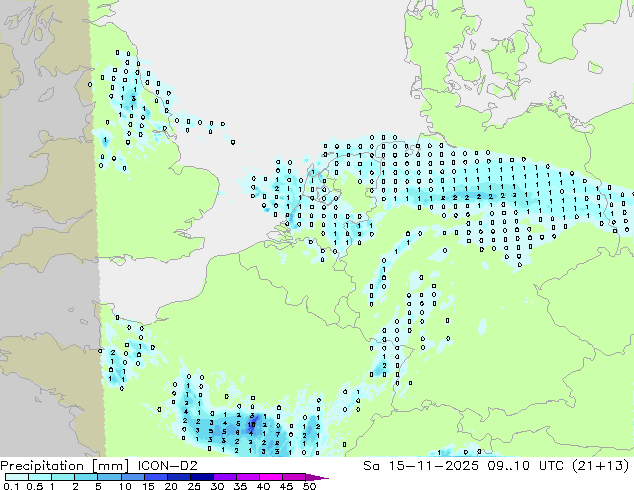
Task: Click the 0.5–1 mm legend color swatch
Action: 40,477
